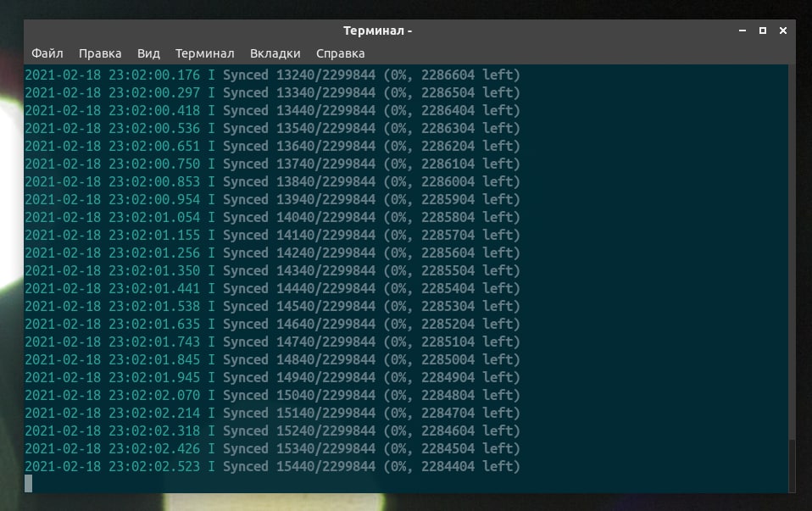This screenshot has width=812, height=511.
Task: Click the text '2285704 left)'
Action: point(470,235)
